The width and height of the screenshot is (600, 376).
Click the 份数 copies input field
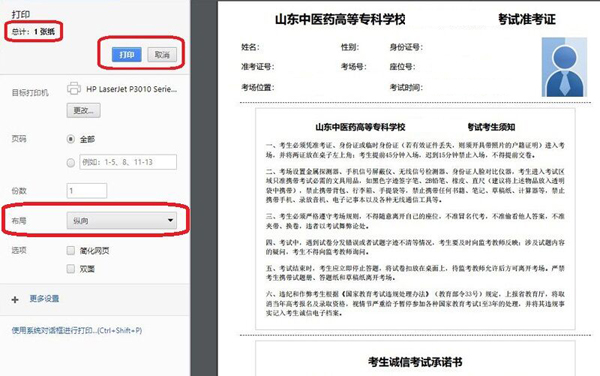[x=87, y=190]
